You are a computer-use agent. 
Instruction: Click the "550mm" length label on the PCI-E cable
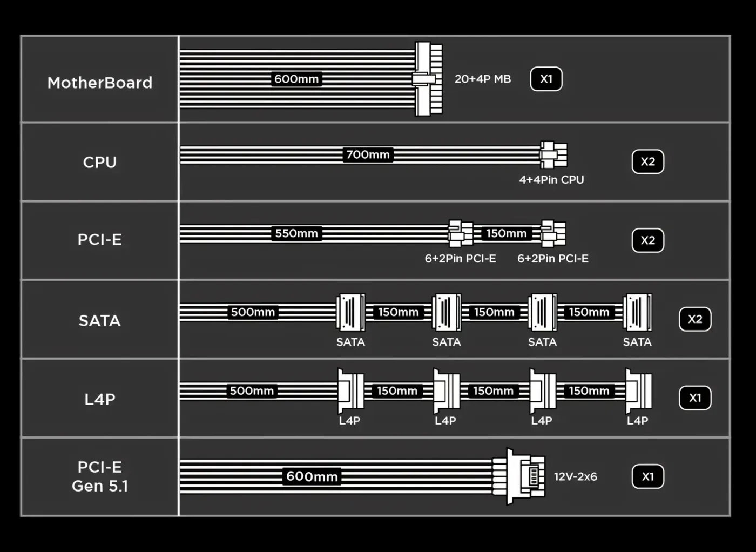pyautogui.click(x=296, y=233)
